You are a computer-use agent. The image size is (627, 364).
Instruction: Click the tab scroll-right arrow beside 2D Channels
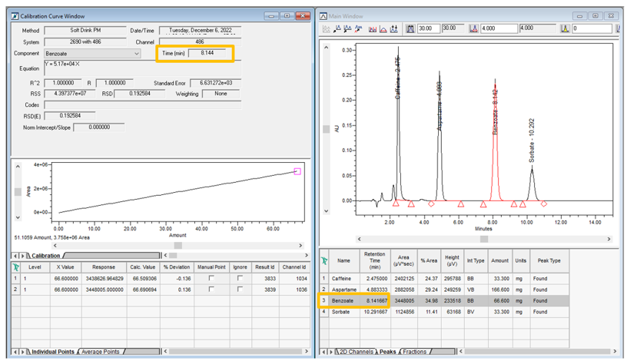click(330, 352)
